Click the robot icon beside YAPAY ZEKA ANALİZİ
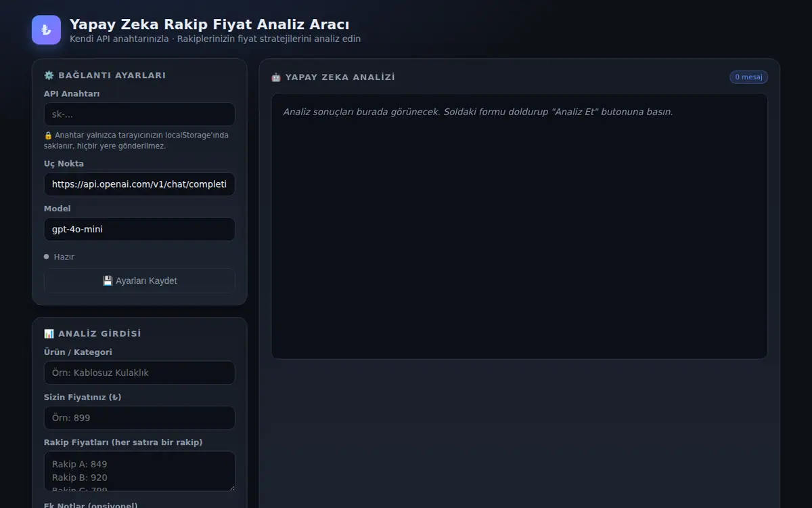The width and height of the screenshot is (812, 508). point(276,77)
